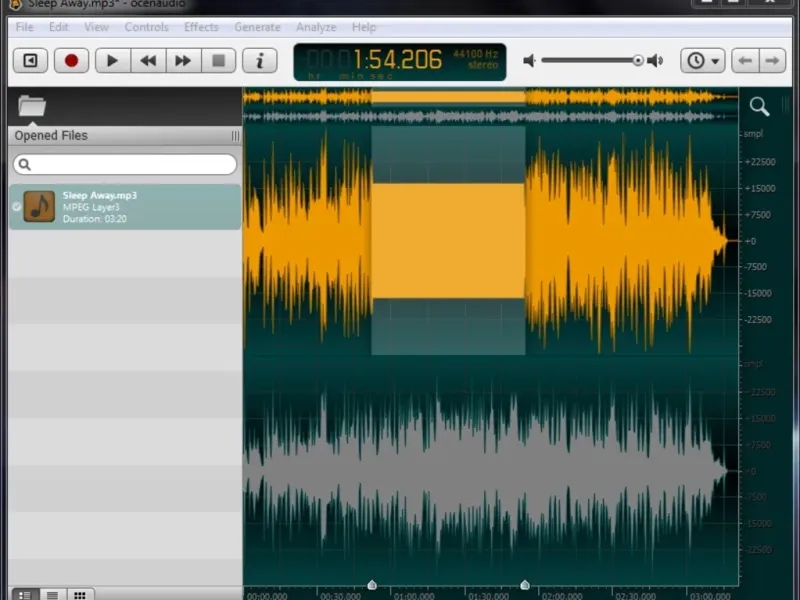
Task: Mute audio via the left speaker icon
Action: (x=530, y=61)
